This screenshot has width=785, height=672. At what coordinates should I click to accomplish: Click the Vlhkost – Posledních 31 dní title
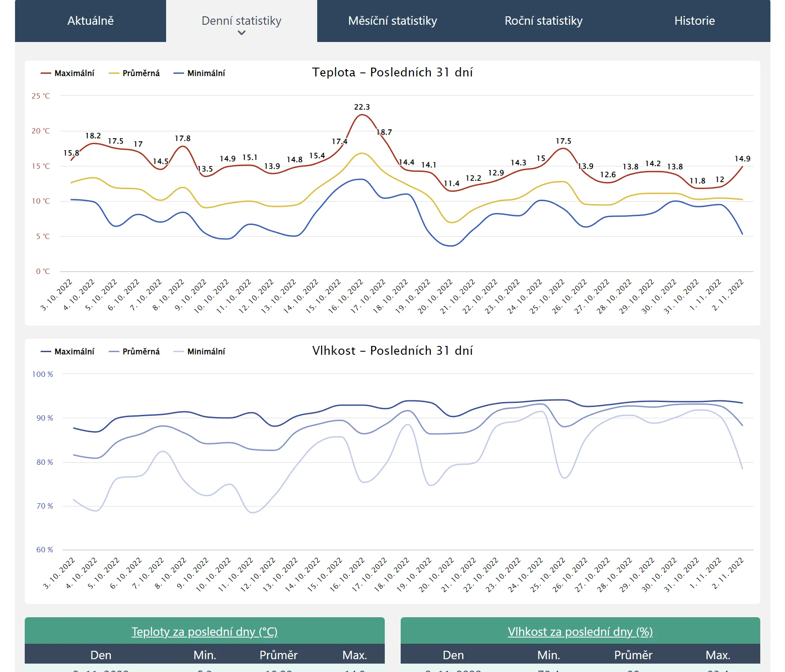tap(392, 351)
